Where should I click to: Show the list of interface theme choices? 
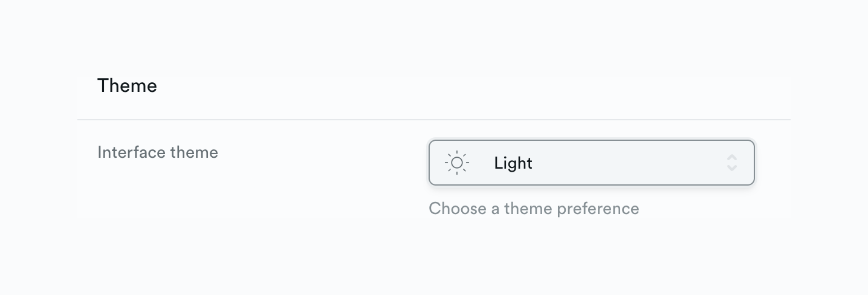coord(591,163)
